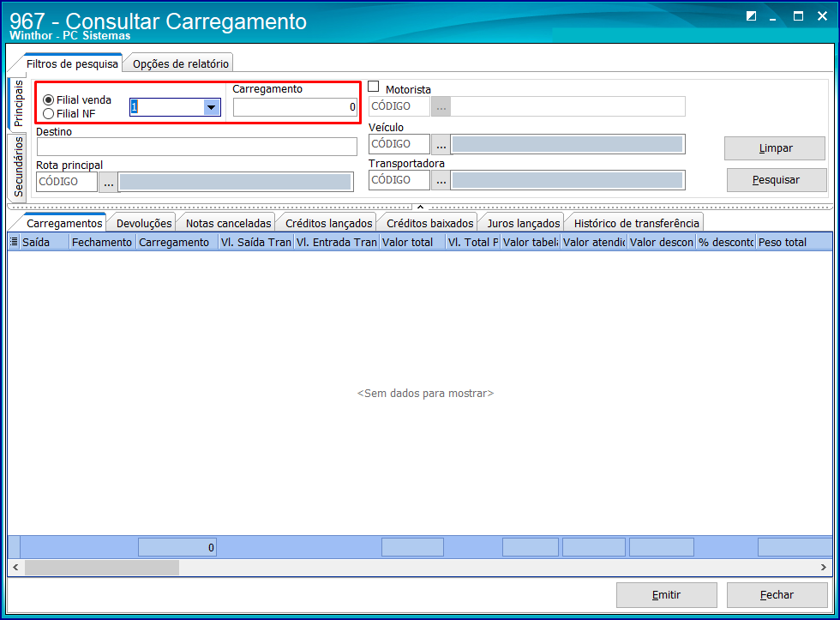Open the Juros lançados tab
Image resolution: width=840 pixels, height=620 pixels.
524,223
